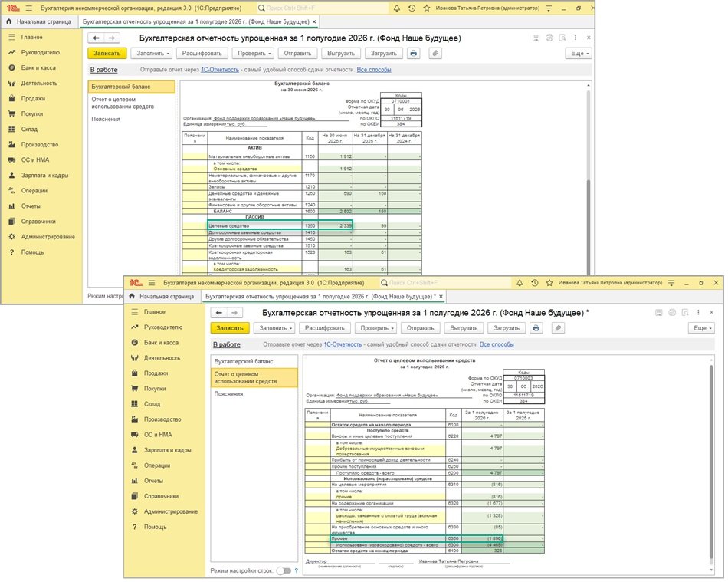
Task: Open Проверить dropdown in the back window
Action: click(254, 54)
